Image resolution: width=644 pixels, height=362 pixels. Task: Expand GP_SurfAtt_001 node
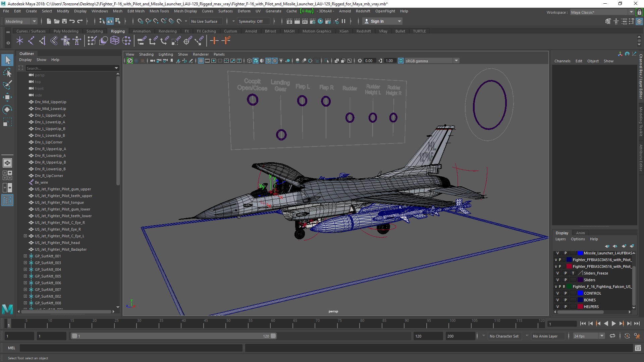click(x=25, y=256)
